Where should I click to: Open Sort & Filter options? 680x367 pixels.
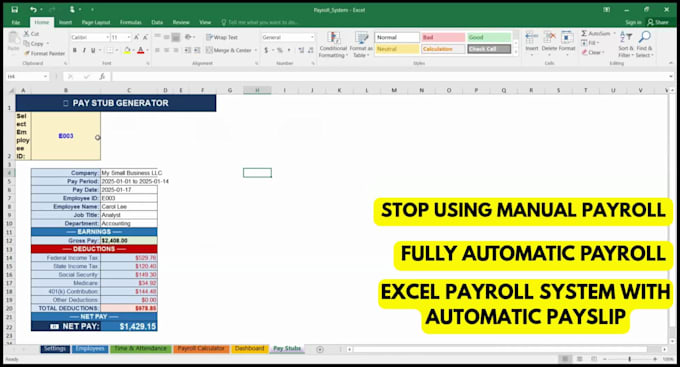coord(626,44)
